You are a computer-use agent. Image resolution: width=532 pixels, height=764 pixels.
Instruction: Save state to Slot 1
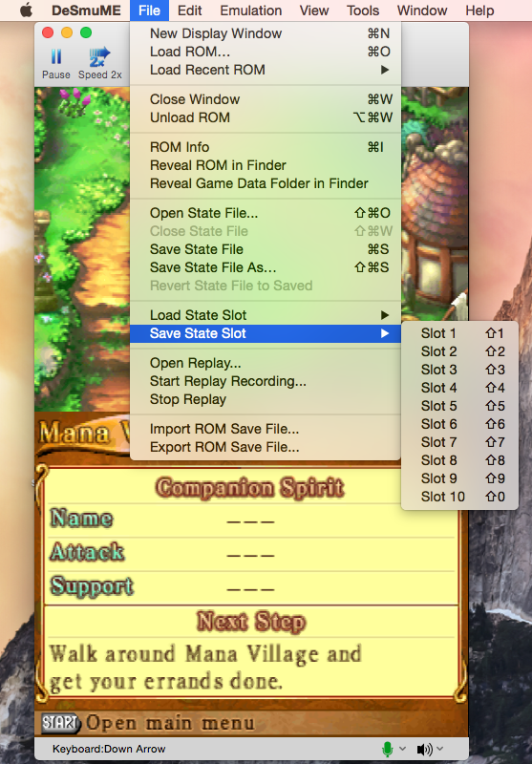(459, 333)
